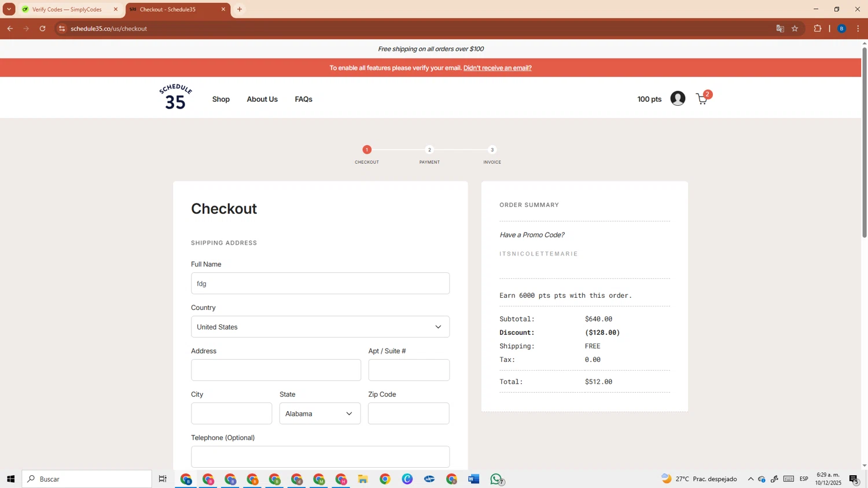Screen dimensions: 868x488
Task: Click the Have a Promo Code? text
Action: [x=532, y=235]
